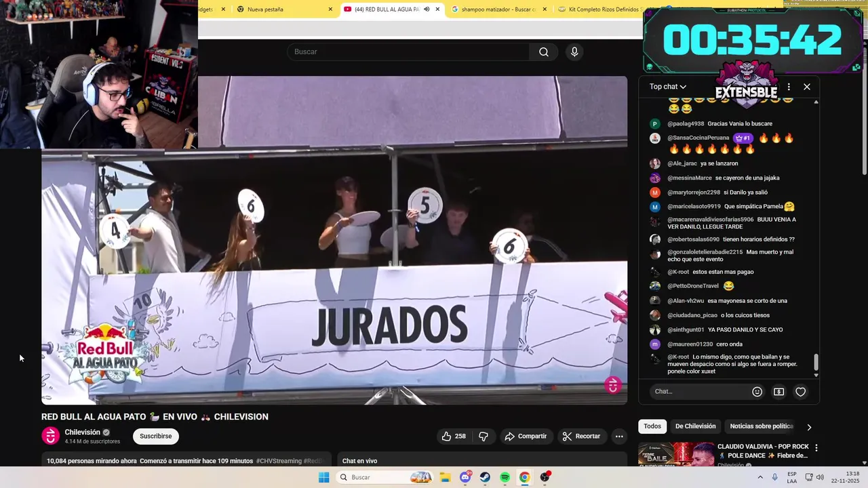Open the Windows Start menu
This screenshot has height=488, width=868.
point(324,477)
